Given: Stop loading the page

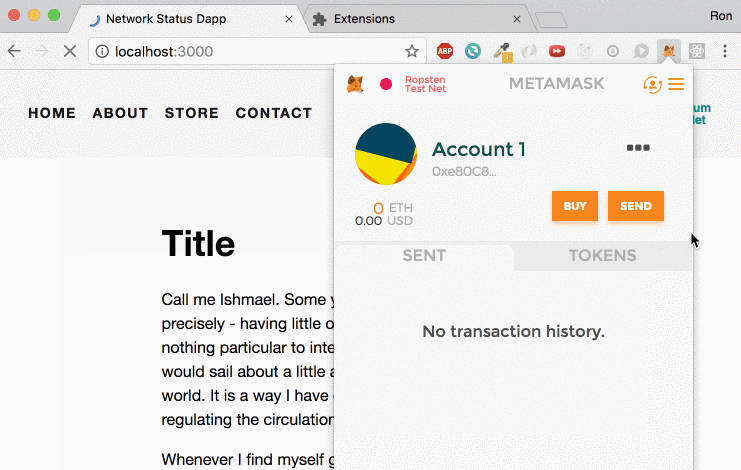Looking at the screenshot, I should 70,51.
